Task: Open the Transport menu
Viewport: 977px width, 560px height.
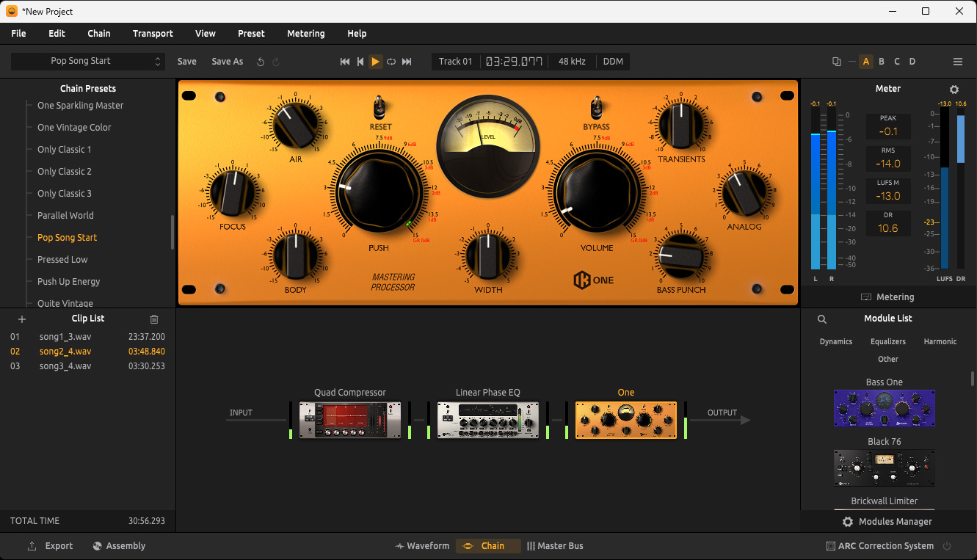Action: click(x=153, y=34)
